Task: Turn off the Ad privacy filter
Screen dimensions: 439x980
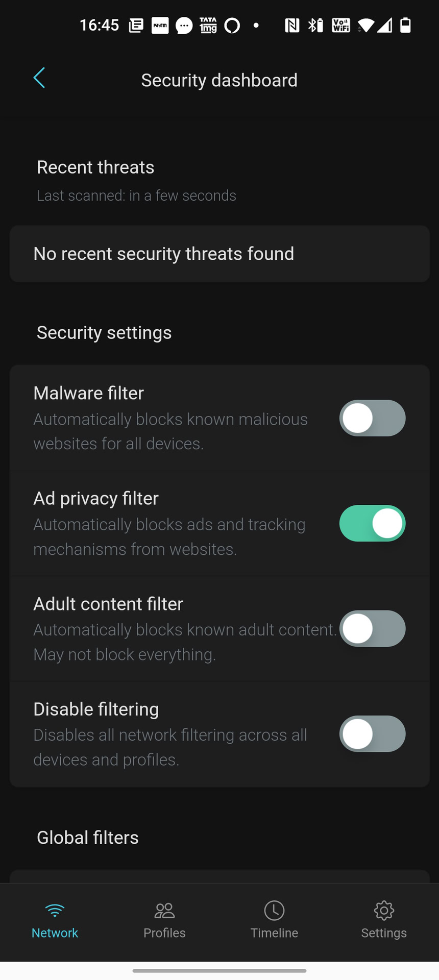Action: tap(372, 523)
